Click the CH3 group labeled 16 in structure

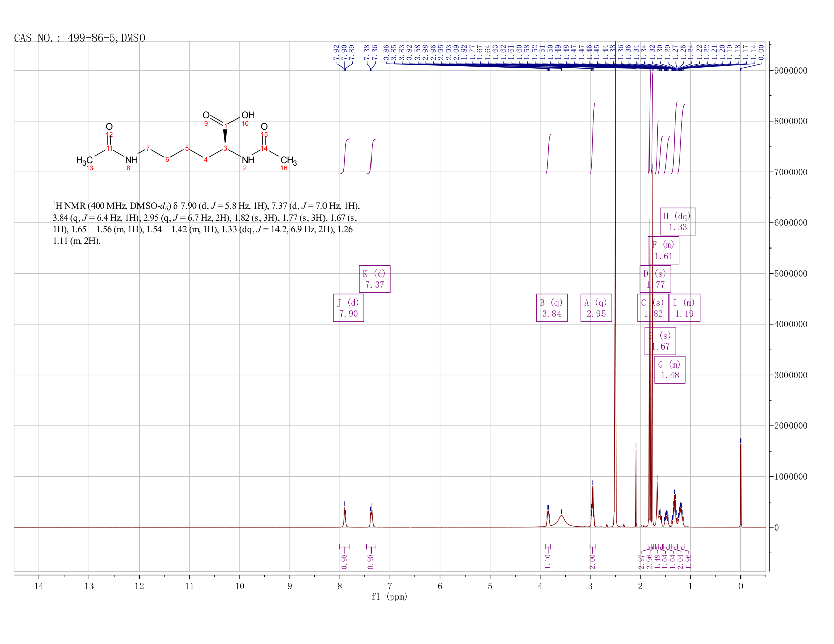click(x=289, y=161)
